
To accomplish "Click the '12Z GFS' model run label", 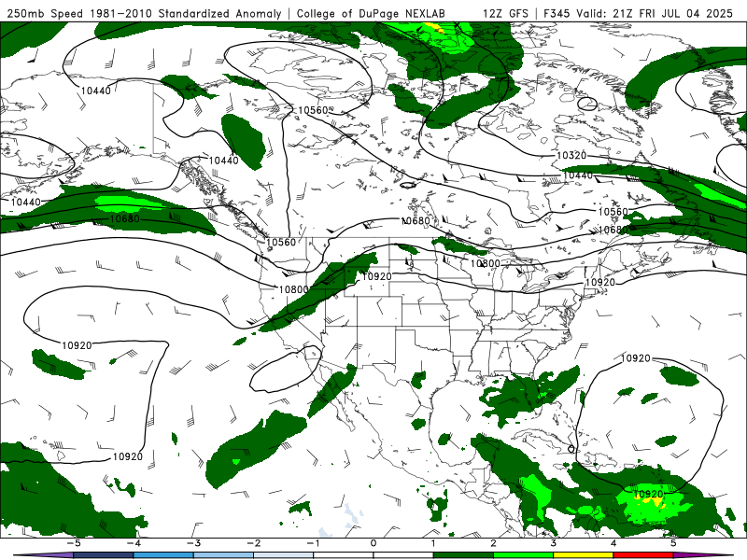I will pyautogui.click(x=505, y=13).
